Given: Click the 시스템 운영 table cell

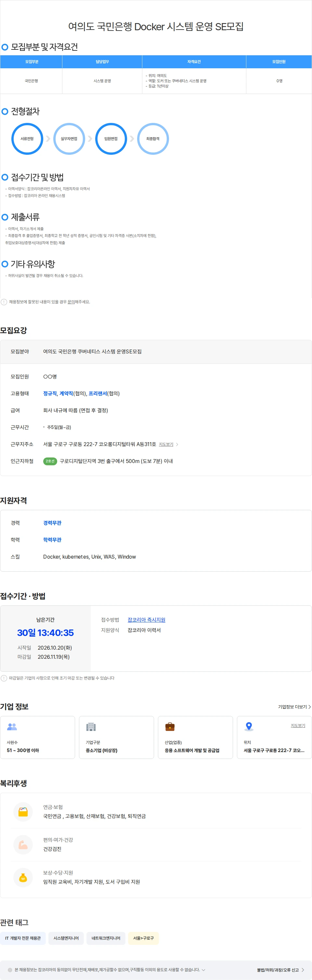Looking at the screenshot, I should pos(102,81).
